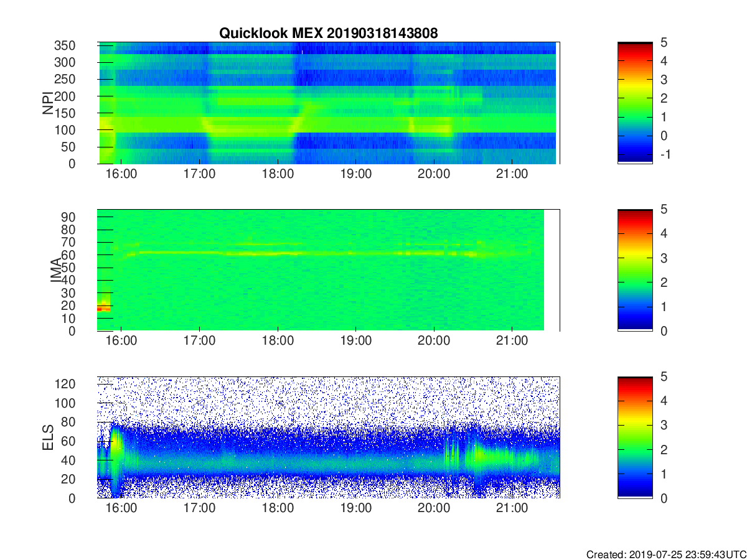Viewport: 747px width, 560px height.
Task: Click 20:00 under the IMA plot
Action: tap(434, 342)
